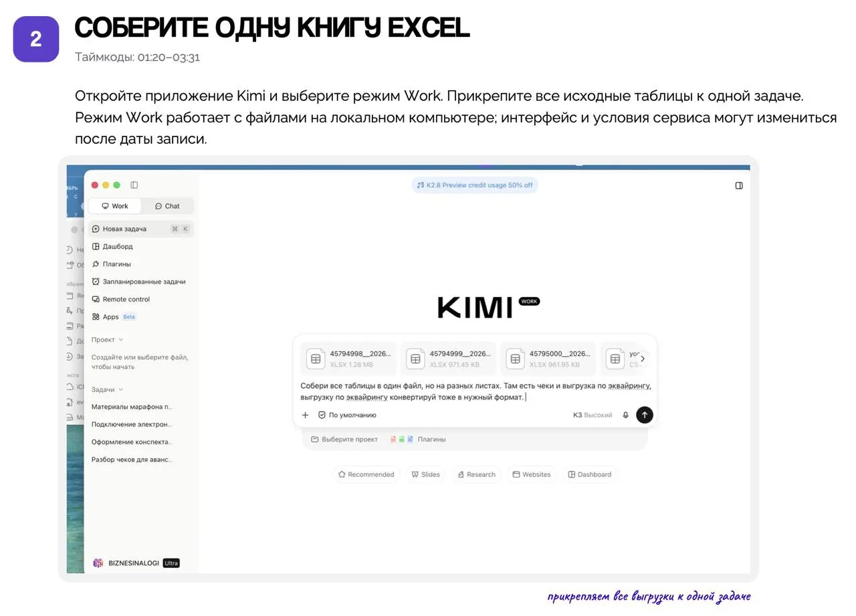Open task Материалы марафона п...
Image resolution: width=856 pixels, height=616 pixels.
(132, 407)
